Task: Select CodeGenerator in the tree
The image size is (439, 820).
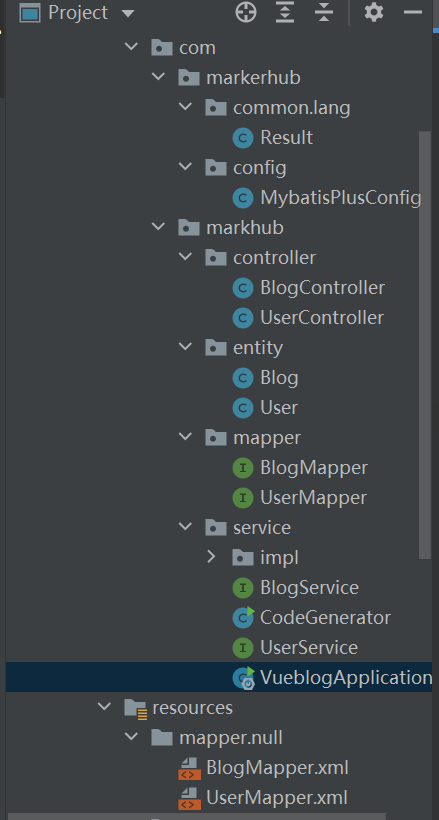Action: 325,618
